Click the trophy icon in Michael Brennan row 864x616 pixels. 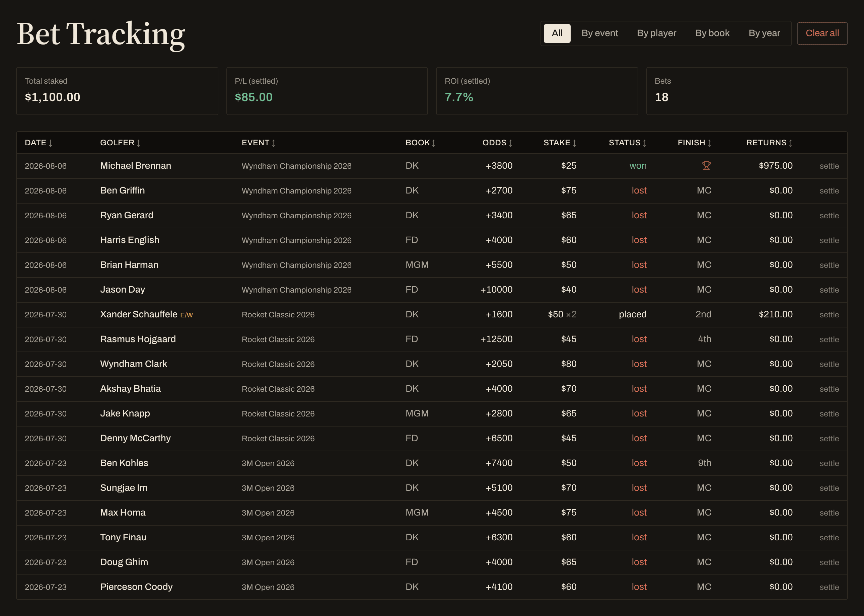706,166
